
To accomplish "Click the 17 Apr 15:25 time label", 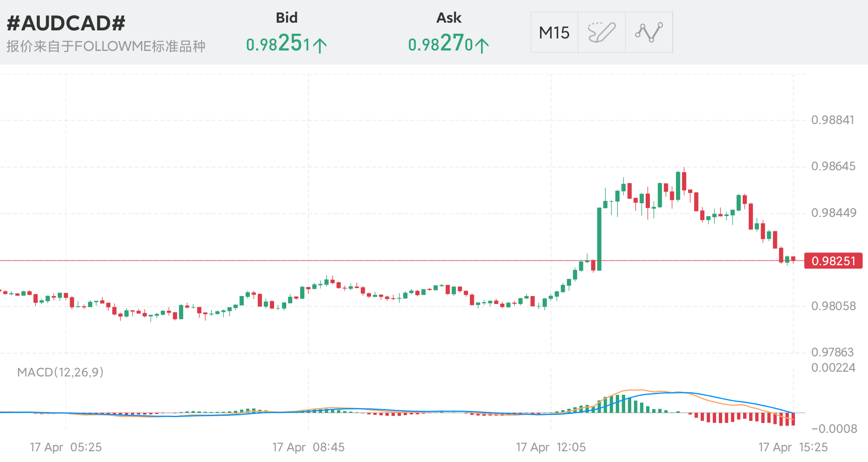I will [793, 447].
